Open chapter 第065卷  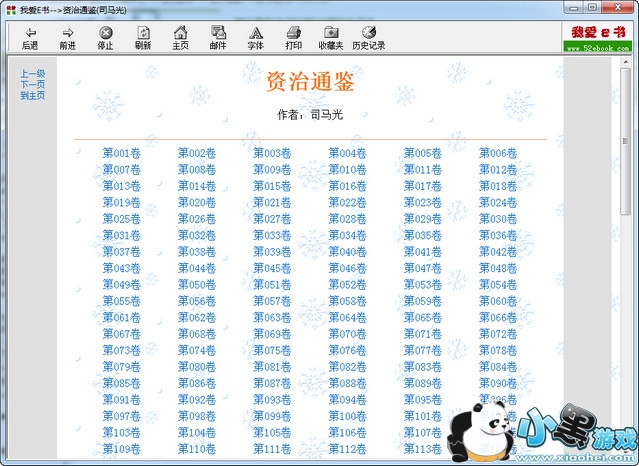423,318
